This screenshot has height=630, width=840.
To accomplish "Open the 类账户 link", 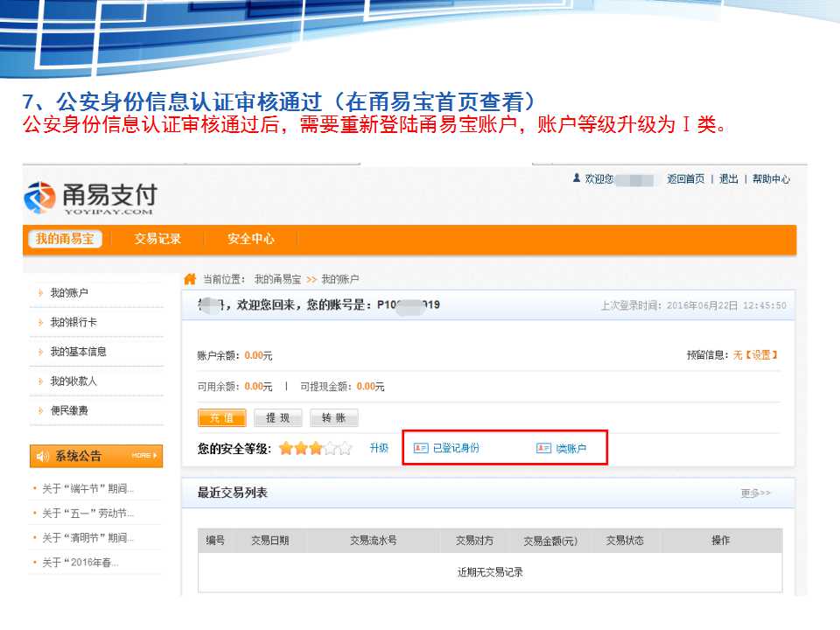I will [571, 448].
